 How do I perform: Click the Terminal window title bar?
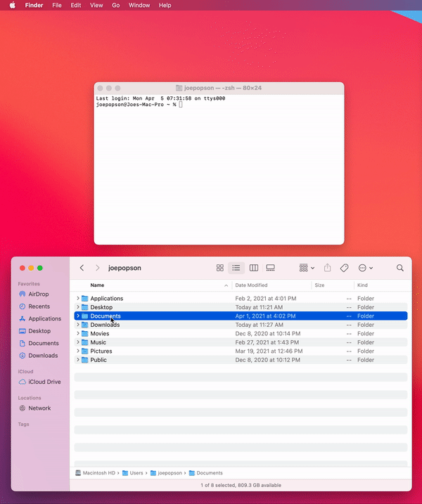tap(219, 88)
